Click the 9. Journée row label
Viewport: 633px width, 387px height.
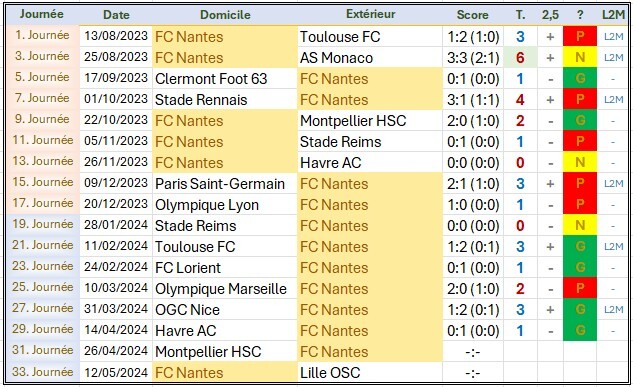coord(42,119)
